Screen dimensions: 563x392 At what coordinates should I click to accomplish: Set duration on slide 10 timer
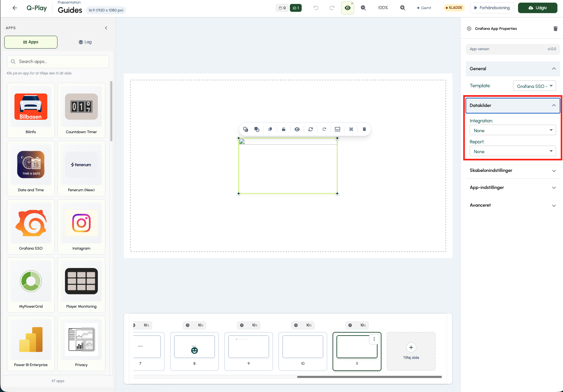point(303,325)
